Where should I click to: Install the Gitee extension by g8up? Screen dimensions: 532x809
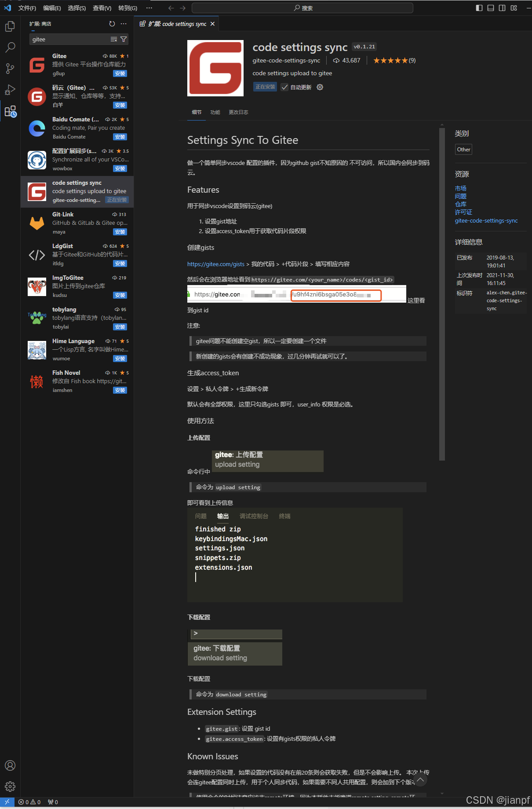coord(120,73)
